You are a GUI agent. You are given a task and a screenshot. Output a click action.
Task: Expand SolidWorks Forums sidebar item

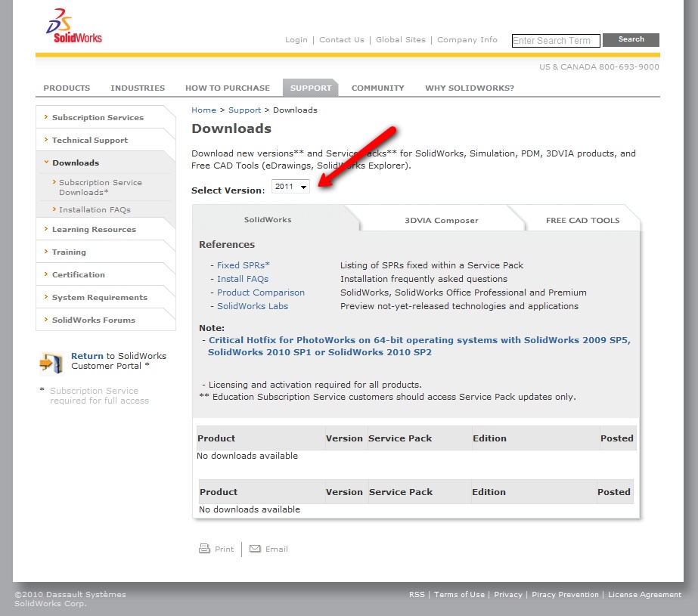[94, 320]
